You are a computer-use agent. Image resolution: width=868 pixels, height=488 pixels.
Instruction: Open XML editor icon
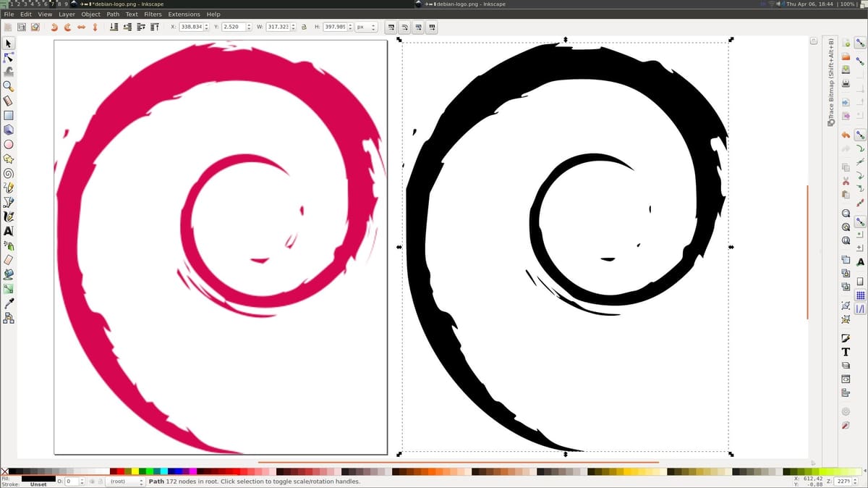[846, 378]
